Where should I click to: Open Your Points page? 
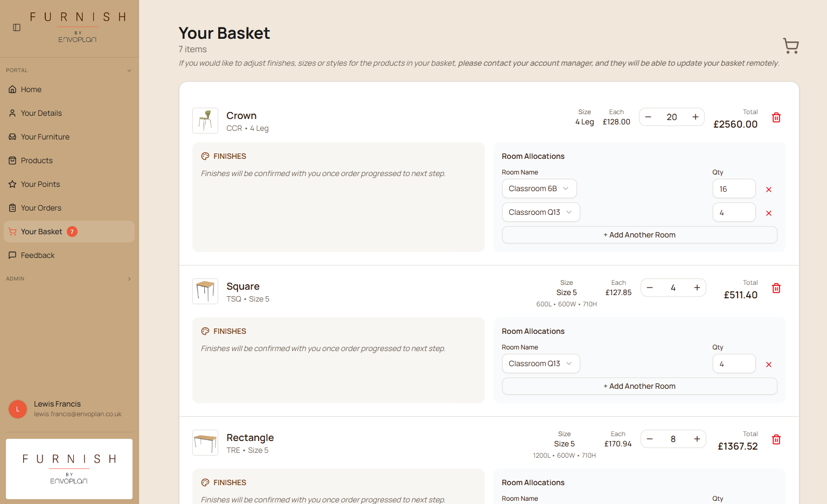(x=69, y=184)
